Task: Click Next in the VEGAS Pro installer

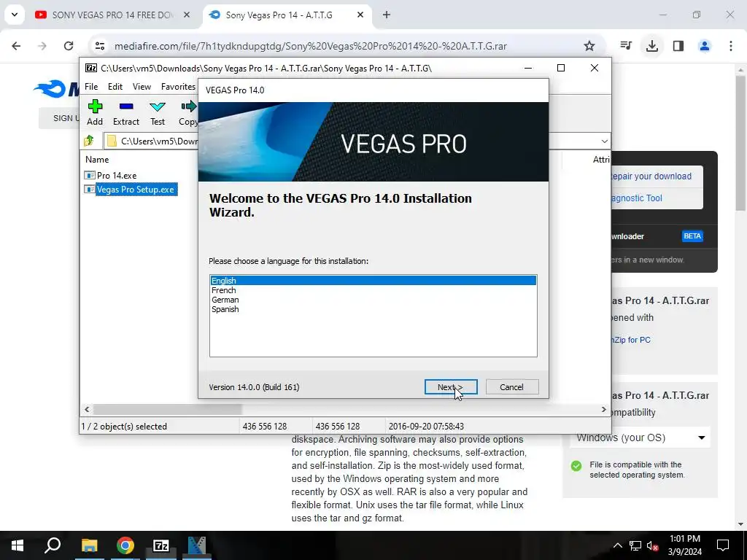Action: [x=451, y=387]
